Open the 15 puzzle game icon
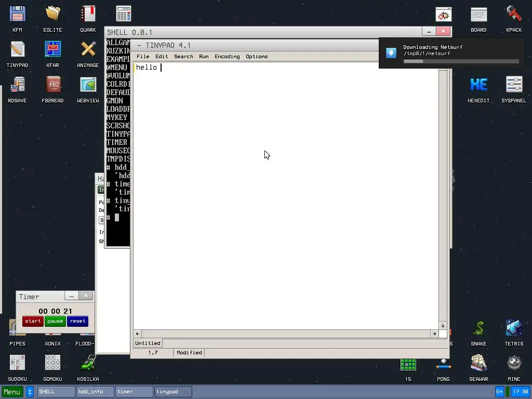This screenshot has height=399, width=532. (x=408, y=370)
